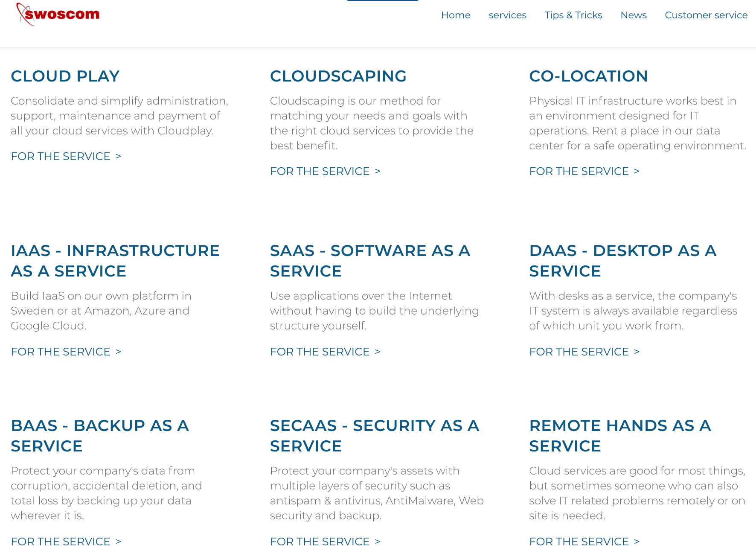Click the 'Build IaaS on our own platform' text
The image size is (756, 559).
(101, 311)
